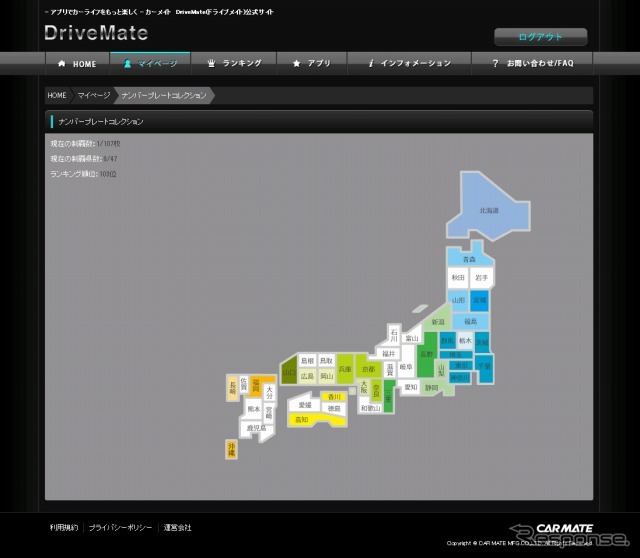Select 山形 prefecture on the map

pyautogui.click(x=458, y=300)
